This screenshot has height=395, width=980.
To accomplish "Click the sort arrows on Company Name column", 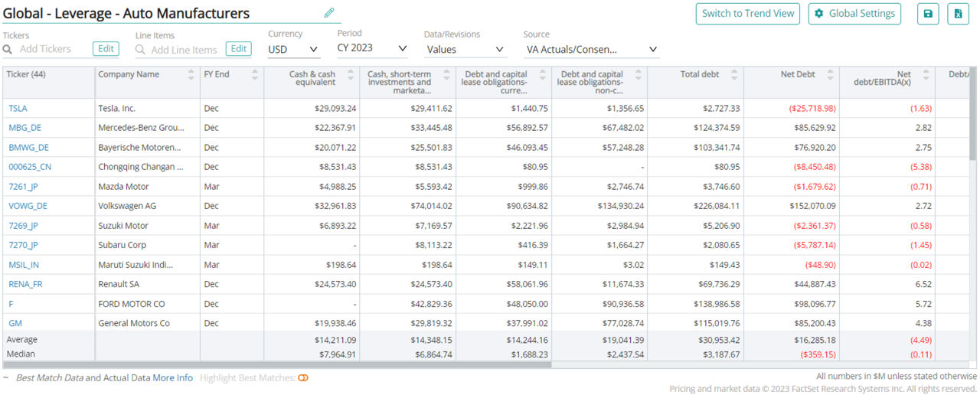I will (x=191, y=75).
